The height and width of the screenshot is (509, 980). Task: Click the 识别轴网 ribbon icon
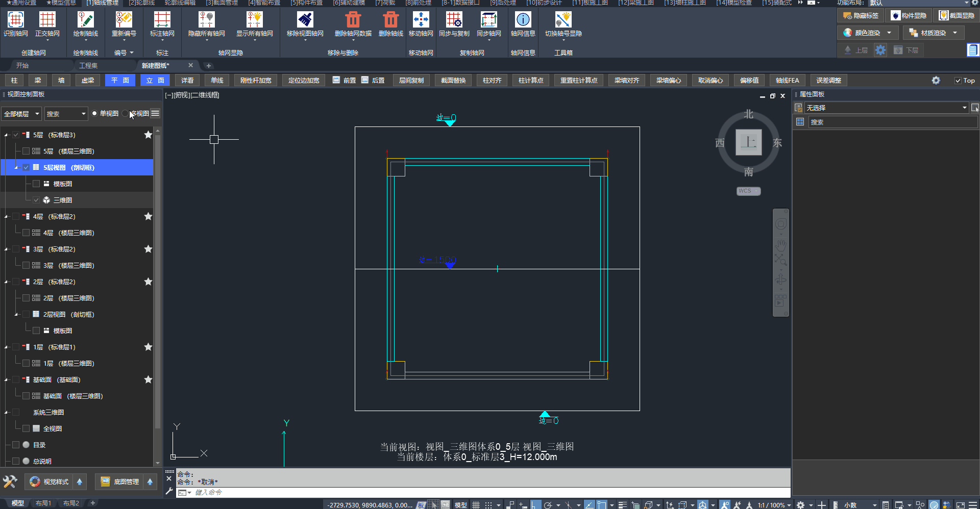(15, 20)
